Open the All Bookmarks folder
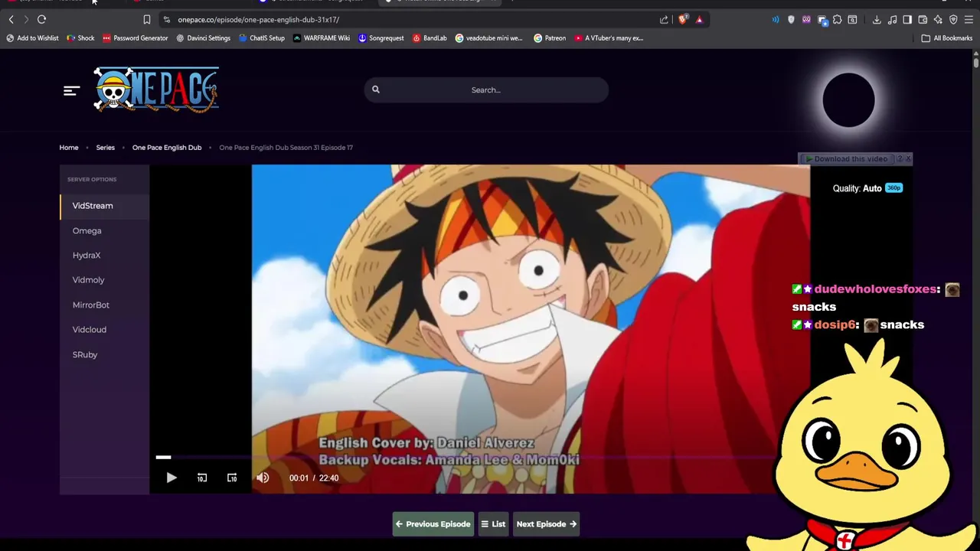The width and height of the screenshot is (980, 551). 947,37
